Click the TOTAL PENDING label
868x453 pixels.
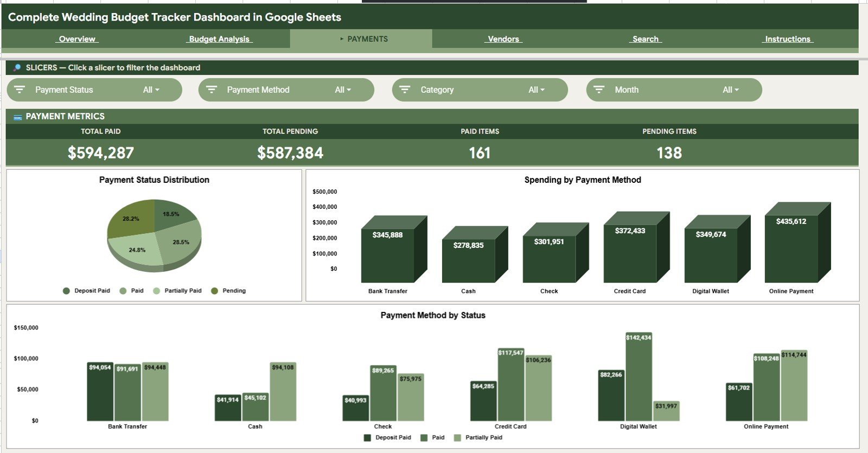290,131
